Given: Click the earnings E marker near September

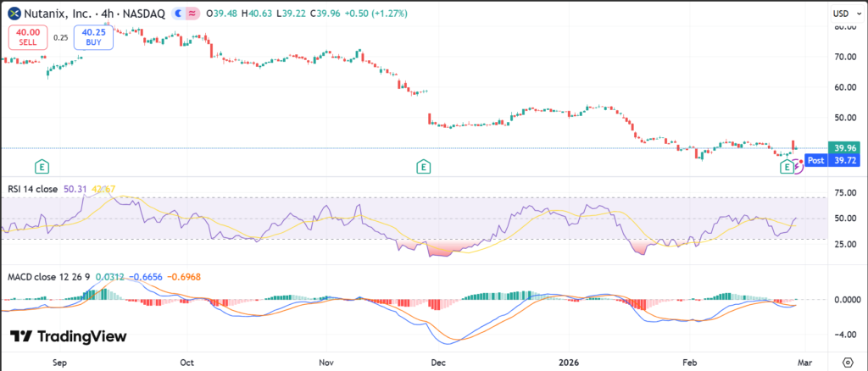Looking at the screenshot, I should (x=41, y=166).
